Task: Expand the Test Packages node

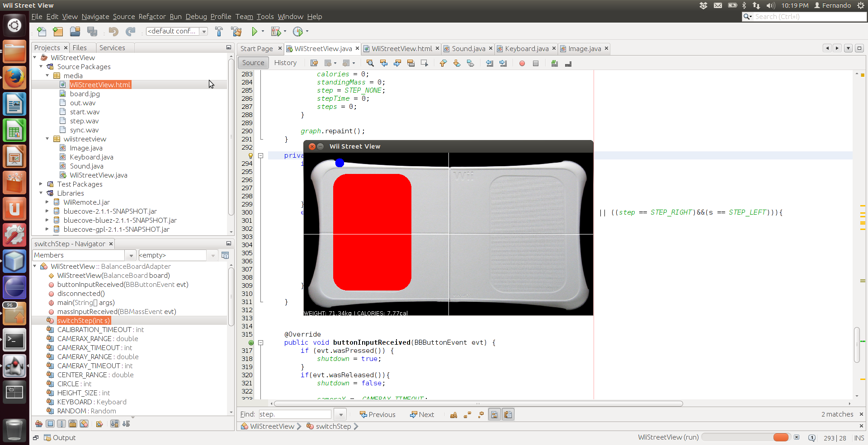Action: 41,184
